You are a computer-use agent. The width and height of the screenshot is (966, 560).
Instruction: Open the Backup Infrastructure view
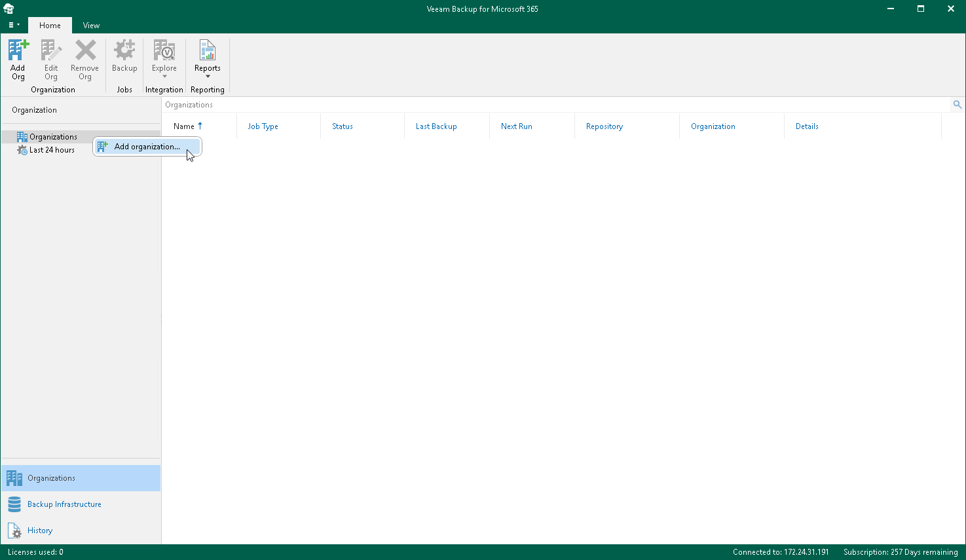(81, 504)
